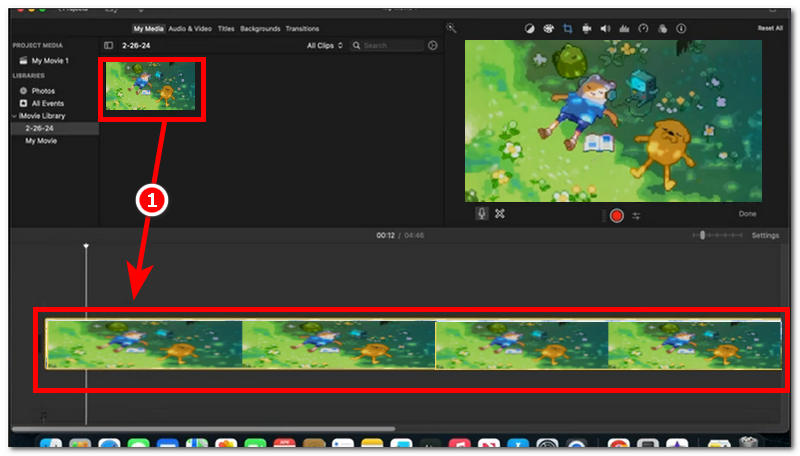Collapse the iMovie Library tree
The width and height of the screenshot is (800, 456).
click(x=14, y=116)
